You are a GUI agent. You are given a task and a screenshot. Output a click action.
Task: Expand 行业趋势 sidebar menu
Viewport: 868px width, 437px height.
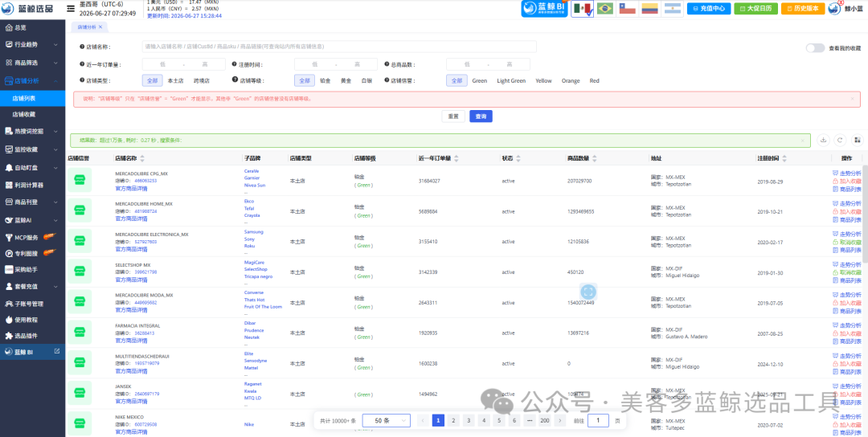(x=32, y=44)
